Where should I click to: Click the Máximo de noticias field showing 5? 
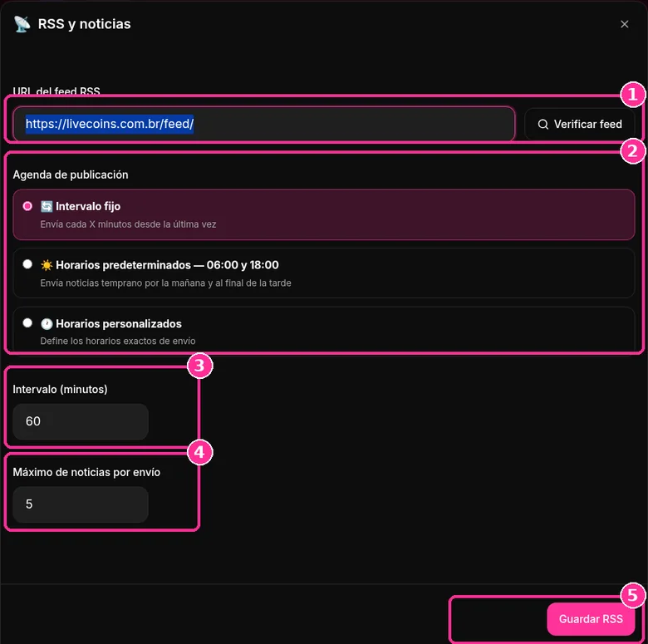81,504
